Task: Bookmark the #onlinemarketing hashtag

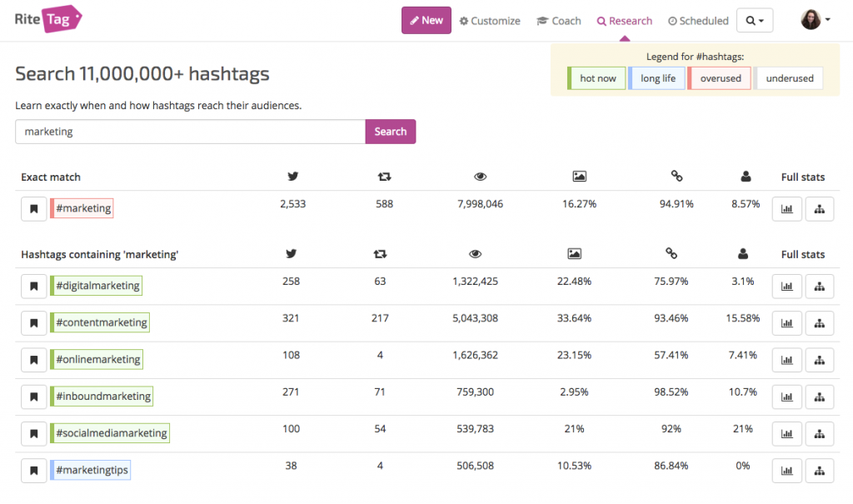Action: pyautogui.click(x=33, y=360)
